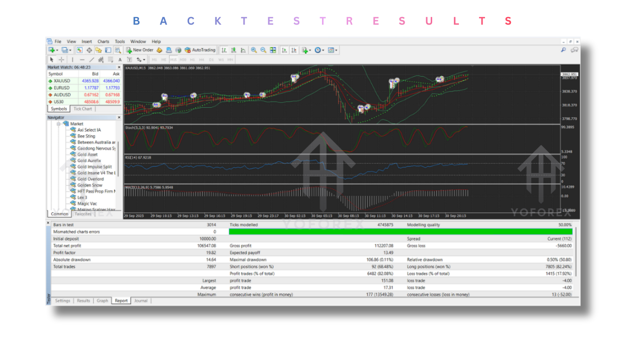
Task: Select the text label 'A' tool
Action: pos(120,60)
